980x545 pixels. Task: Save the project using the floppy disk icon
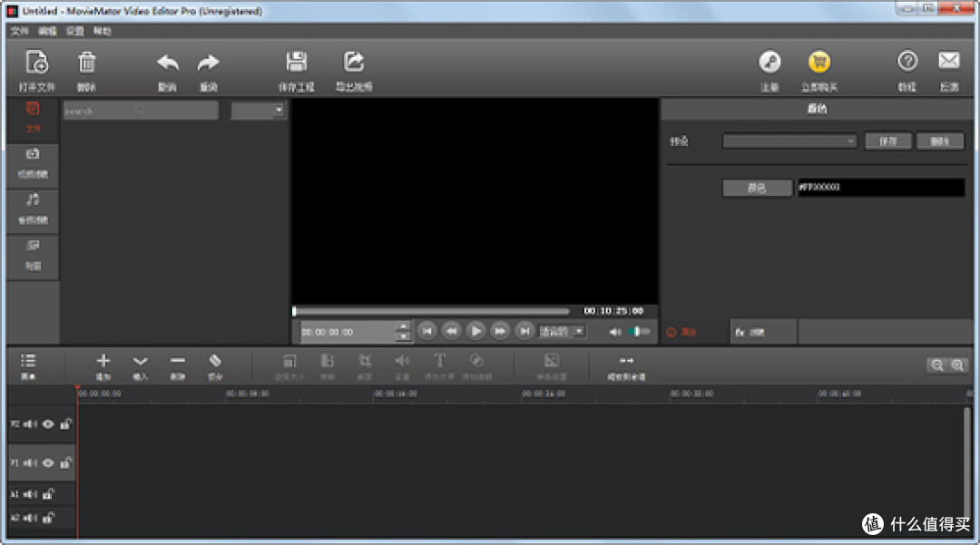296,63
